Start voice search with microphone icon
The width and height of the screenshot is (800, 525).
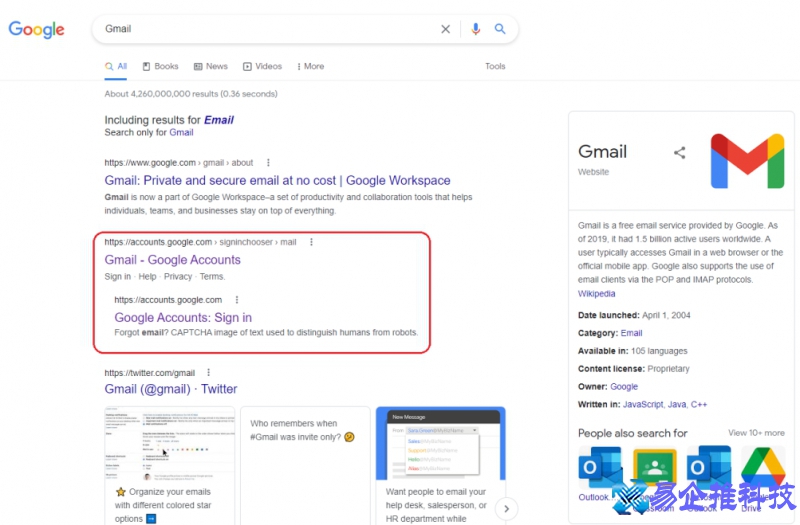point(476,29)
